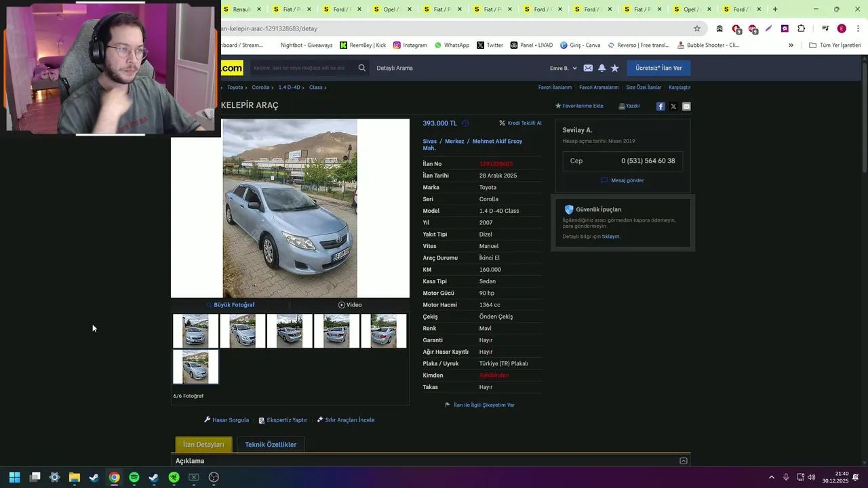The width and height of the screenshot is (868, 488).
Task: Open Chrome from the taskbar
Action: point(114,477)
